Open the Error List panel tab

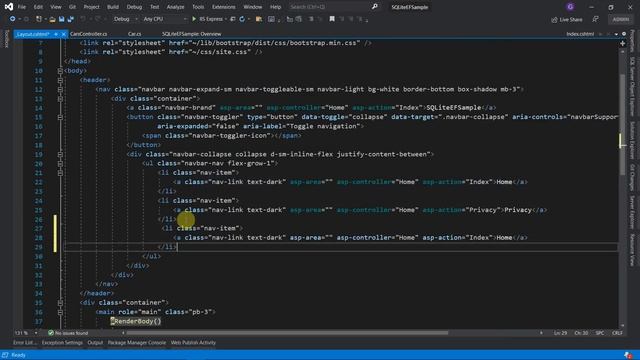(24, 343)
